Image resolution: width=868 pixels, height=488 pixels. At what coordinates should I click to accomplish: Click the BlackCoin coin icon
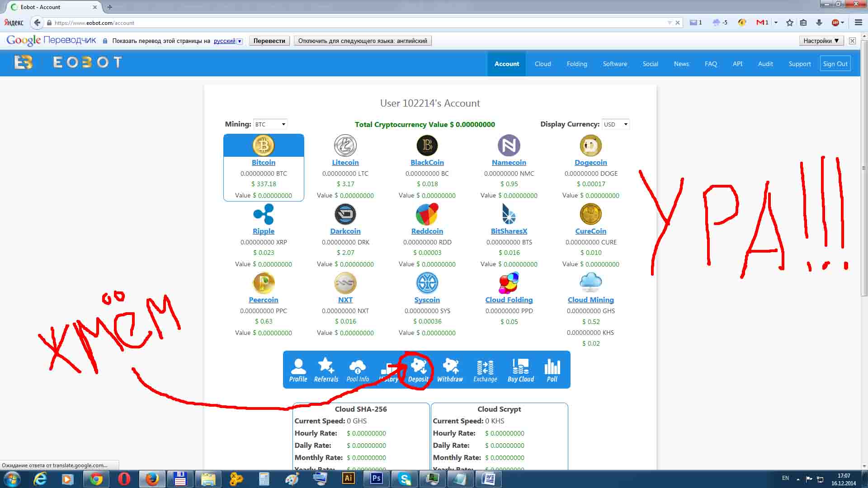pos(427,145)
